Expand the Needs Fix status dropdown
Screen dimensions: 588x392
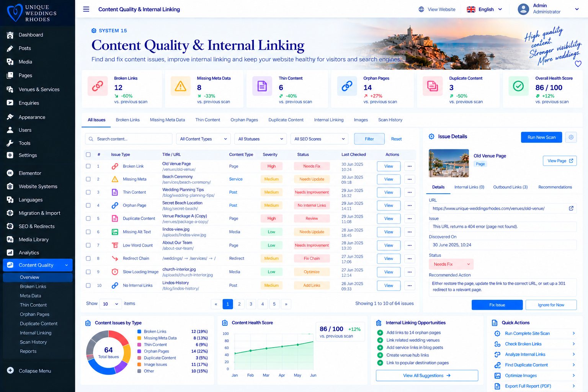[x=451, y=264]
